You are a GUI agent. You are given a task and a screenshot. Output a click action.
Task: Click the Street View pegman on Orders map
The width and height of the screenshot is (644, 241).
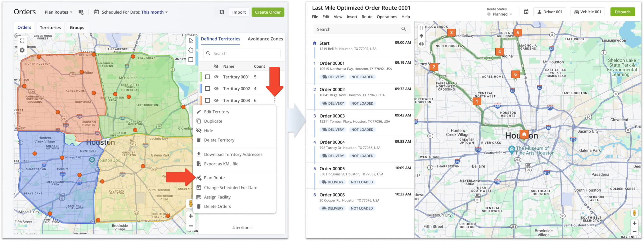[x=190, y=204]
